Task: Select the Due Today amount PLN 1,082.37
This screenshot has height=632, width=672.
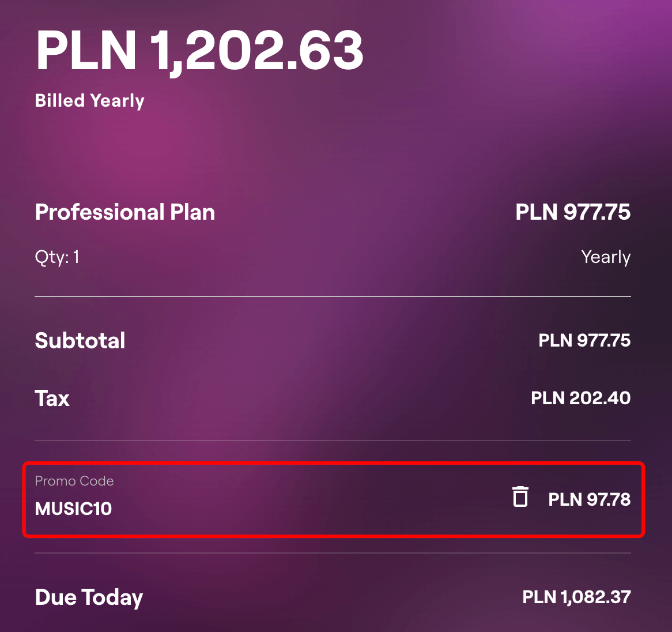Action: pyautogui.click(x=576, y=597)
